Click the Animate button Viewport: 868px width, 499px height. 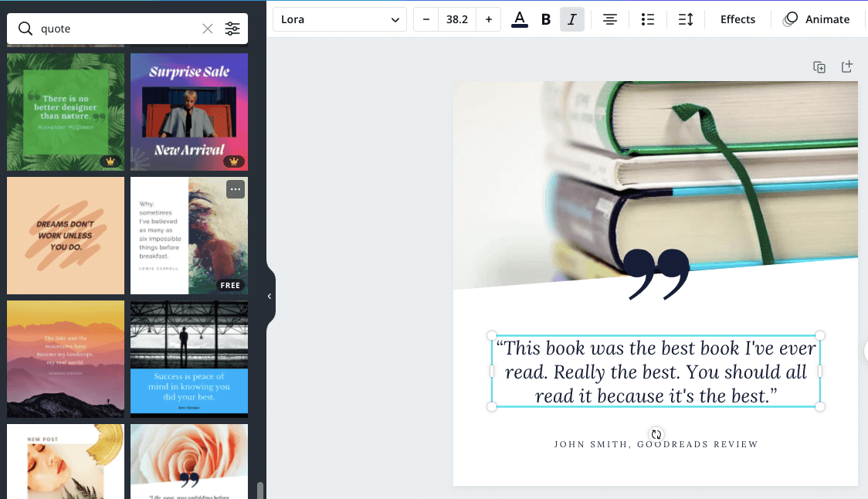[816, 19]
